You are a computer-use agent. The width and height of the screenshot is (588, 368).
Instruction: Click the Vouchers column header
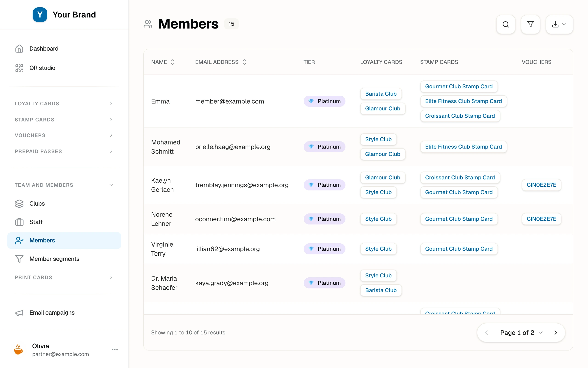[537, 62]
